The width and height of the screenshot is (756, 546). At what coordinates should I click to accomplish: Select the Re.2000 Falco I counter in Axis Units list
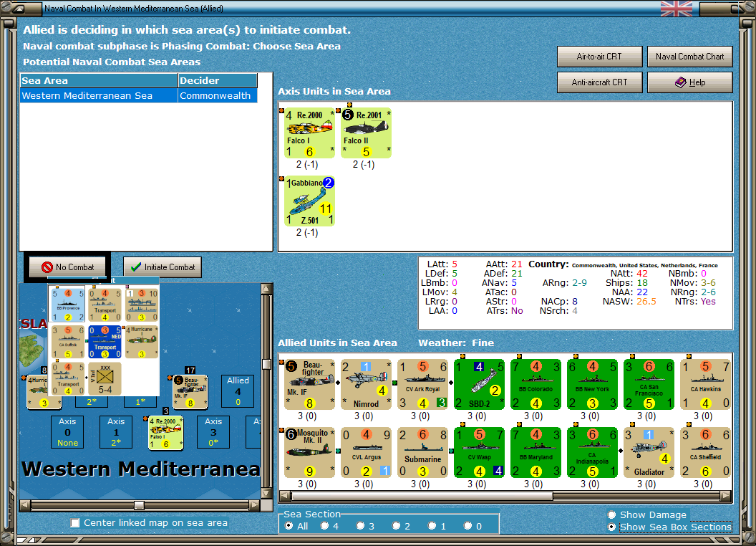coord(309,133)
